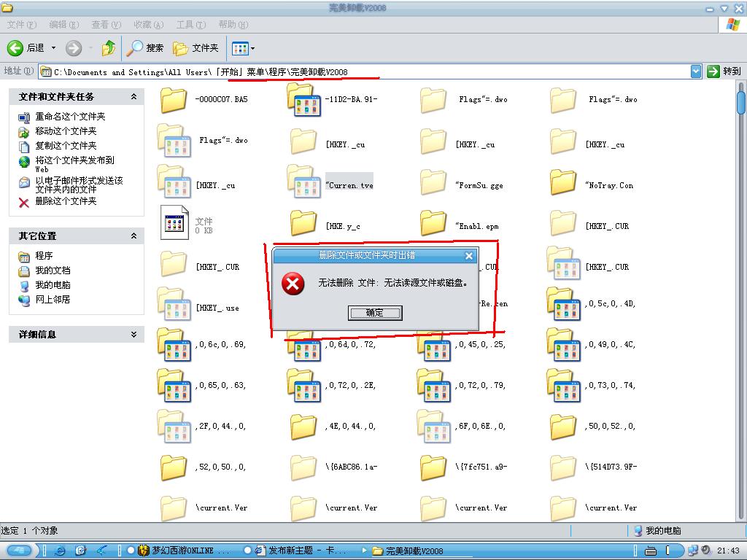Click the Forward arrow button
The image size is (747, 560).
pyautogui.click(x=74, y=48)
